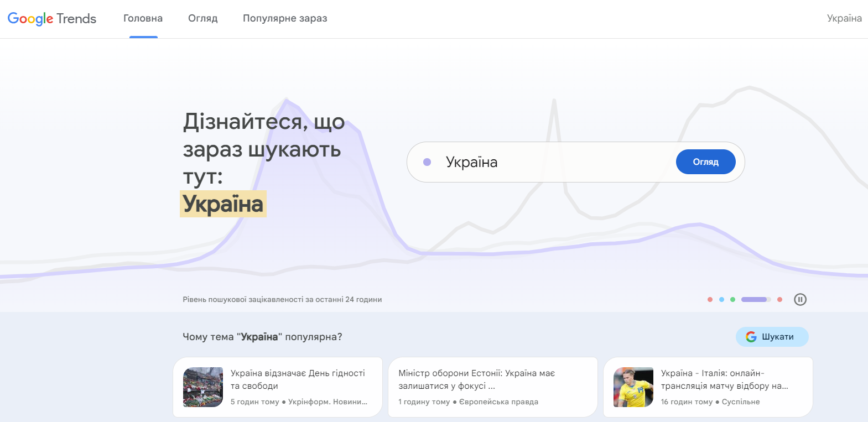868x422 pixels.
Task: Click the purple dot in the search box
Action: (x=427, y=162)
